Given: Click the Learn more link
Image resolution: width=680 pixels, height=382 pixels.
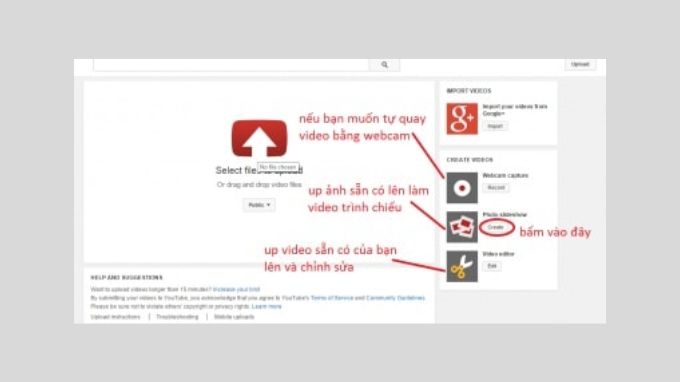Looking at the screenshot, I should (266, 307).
